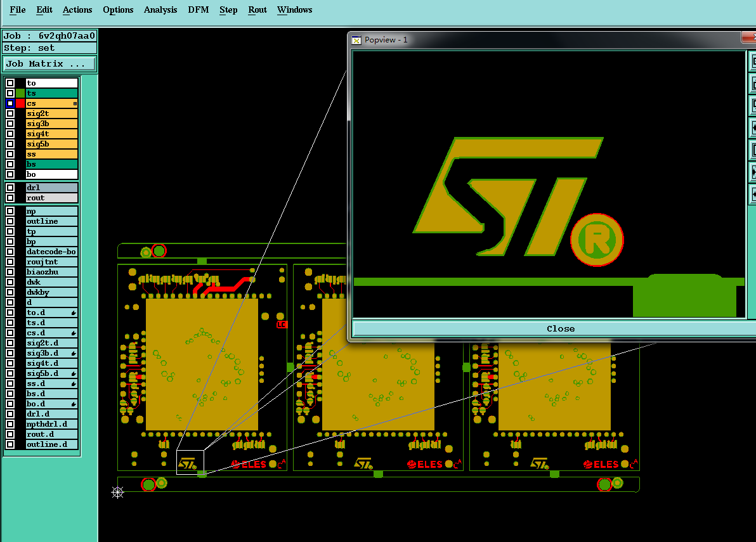Enable the ss layer checkbox
This screenshot has width=756, height=542.
(10, 153)
